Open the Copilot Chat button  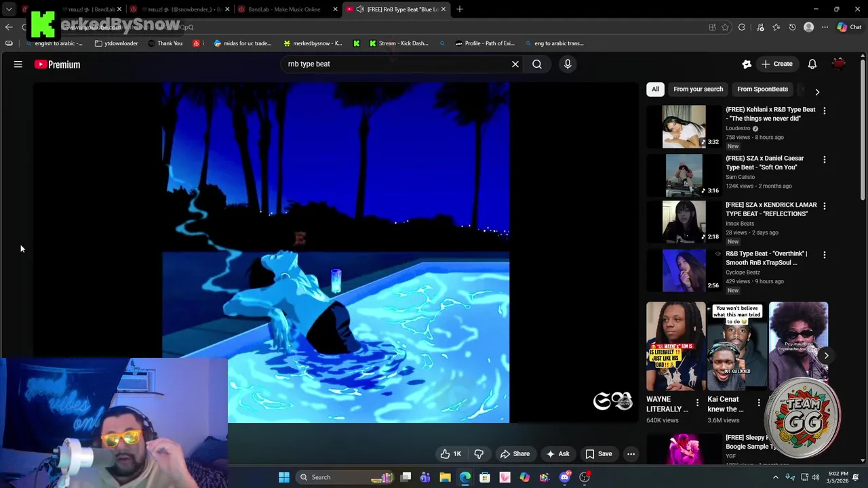tap(849, 27)
